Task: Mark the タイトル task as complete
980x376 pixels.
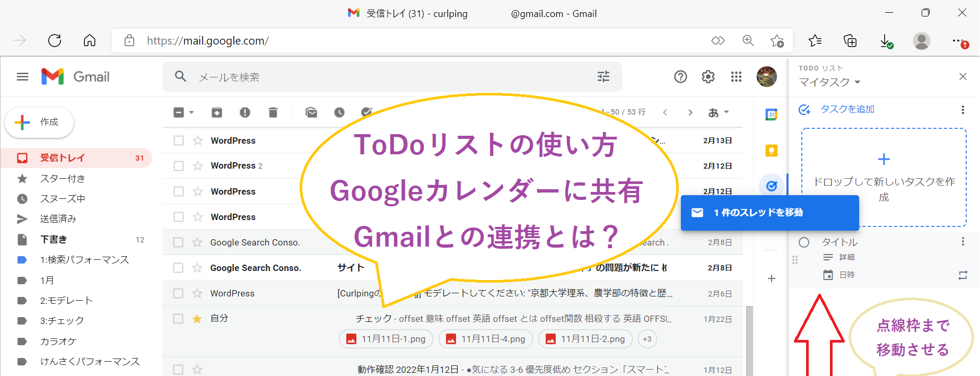Action: pos(804,242)
